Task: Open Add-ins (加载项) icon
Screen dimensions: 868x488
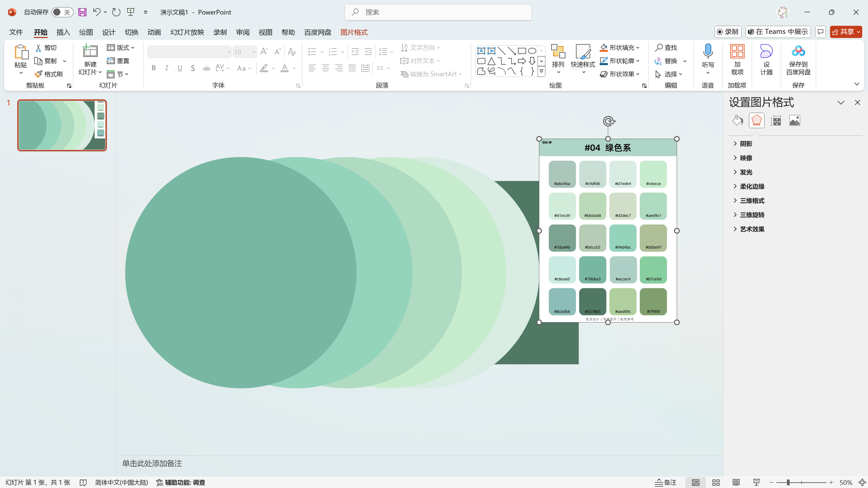Action: [737, 52]
